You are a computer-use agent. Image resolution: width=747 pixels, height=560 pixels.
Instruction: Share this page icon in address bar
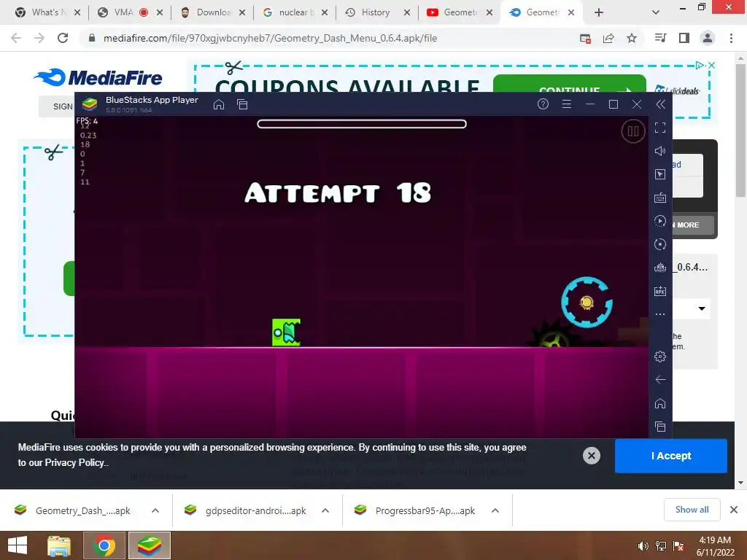[x=608, y=39]
